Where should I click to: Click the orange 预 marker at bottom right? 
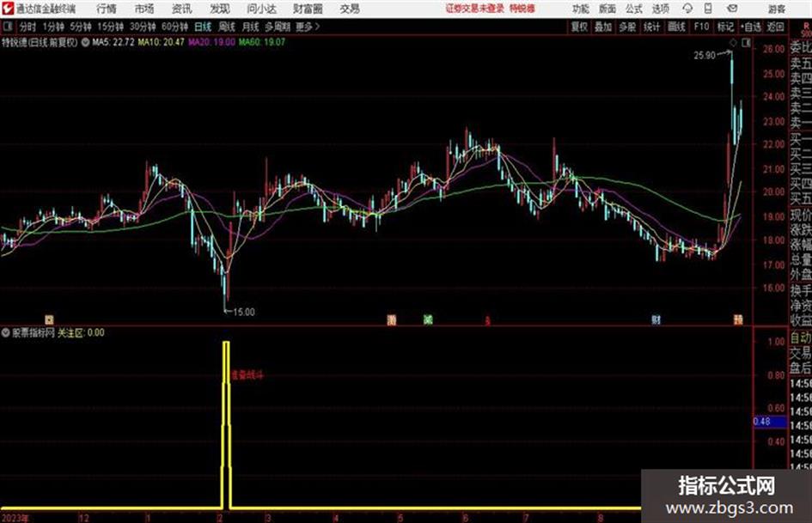738,320
